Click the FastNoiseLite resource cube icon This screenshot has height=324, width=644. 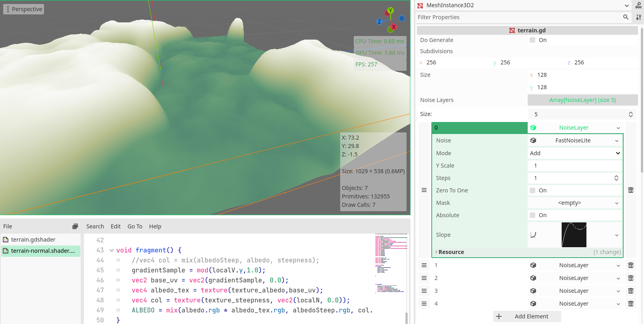[x=533, y=140]
